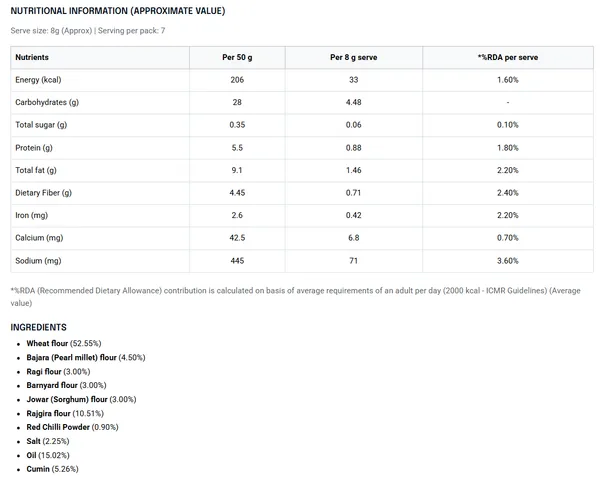Screen dimensions: 600x482
Task: Click the Total sugar (g) row label
Action: click(x=41, y=125)
